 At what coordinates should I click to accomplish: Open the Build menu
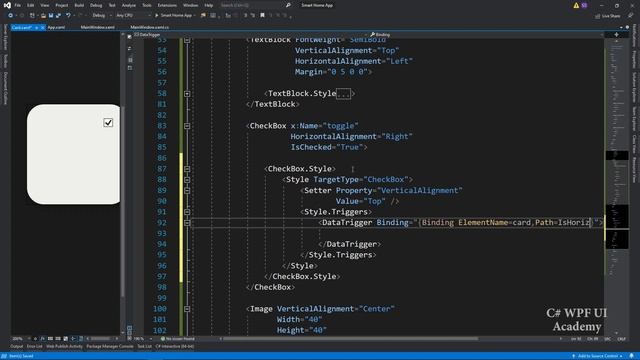tap(79, 5)
